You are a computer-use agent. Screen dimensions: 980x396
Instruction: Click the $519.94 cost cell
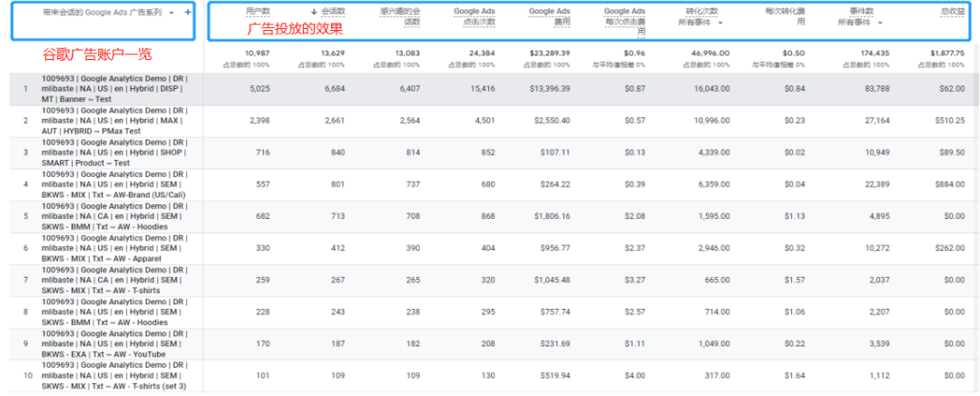click(555, 376)
